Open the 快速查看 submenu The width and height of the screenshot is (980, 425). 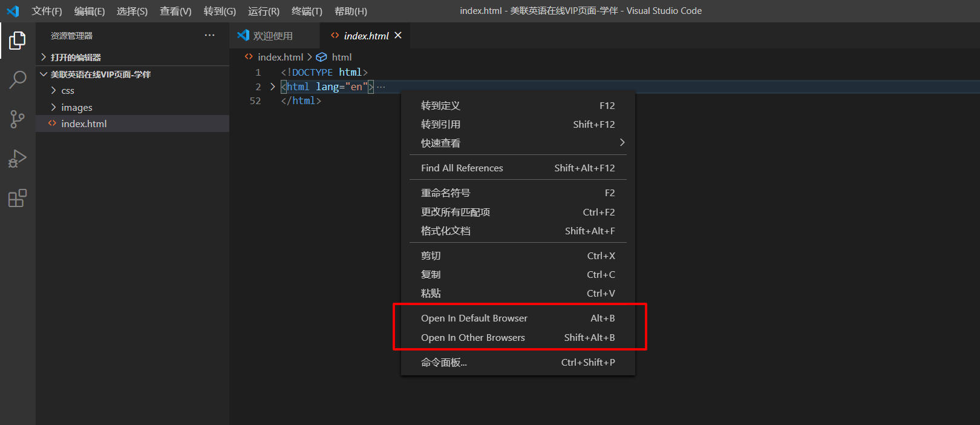[x=518, y=143]
